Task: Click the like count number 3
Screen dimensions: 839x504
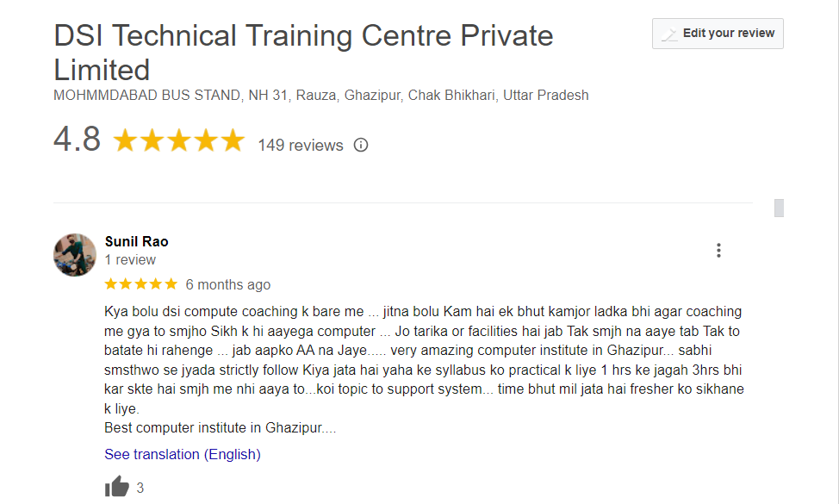Action: pos(140,488)
